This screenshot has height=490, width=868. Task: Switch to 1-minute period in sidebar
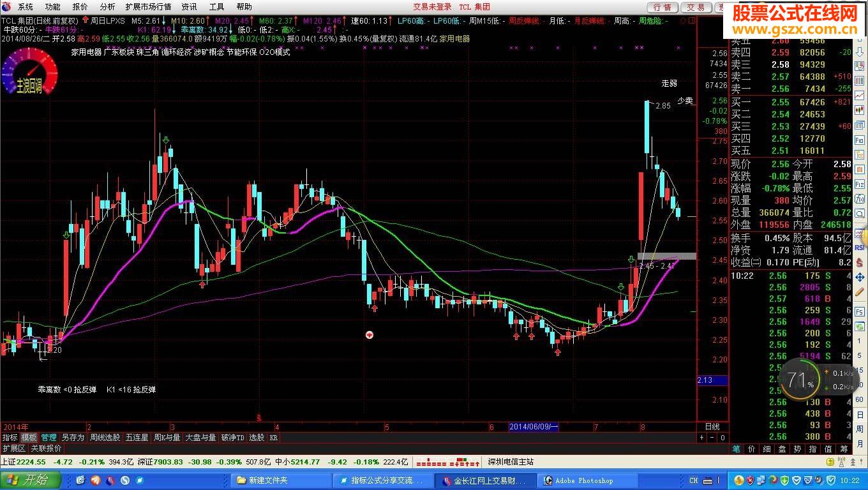coord(859,341)
